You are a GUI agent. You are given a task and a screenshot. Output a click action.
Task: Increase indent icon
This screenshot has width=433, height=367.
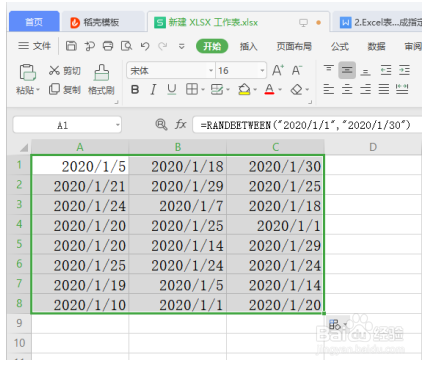pos(404,70)
